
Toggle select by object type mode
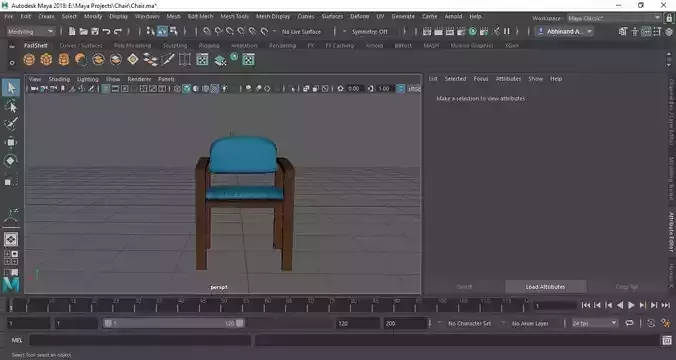[x=162, y=31]
